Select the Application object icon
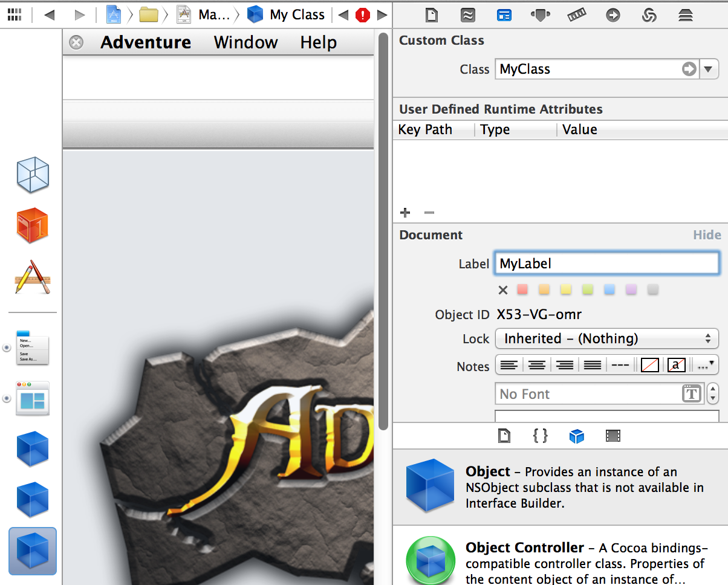The height and width of the screenshot is (585, 728). tap(32, 276)
